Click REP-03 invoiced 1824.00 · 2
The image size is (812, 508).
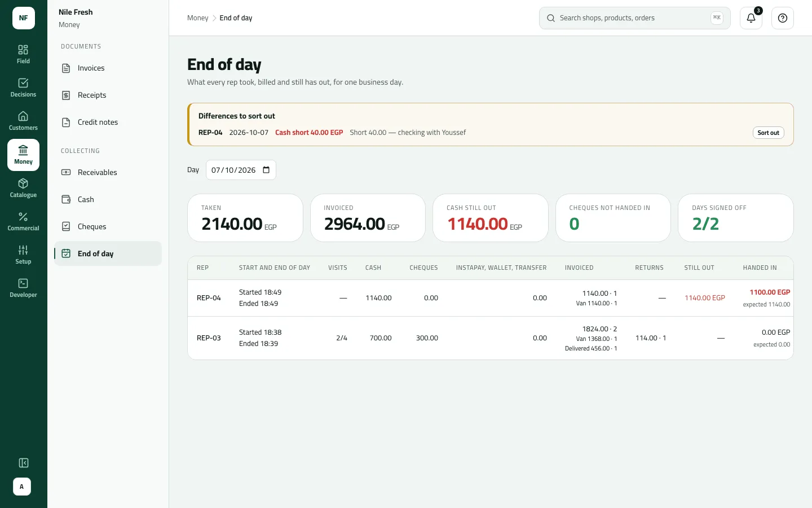click(599, 329)
